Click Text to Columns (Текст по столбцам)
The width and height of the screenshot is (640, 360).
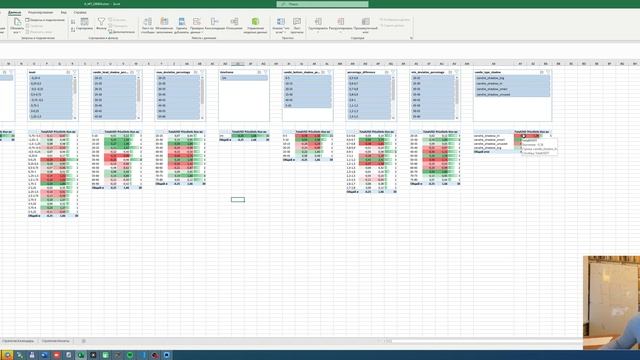148,26
